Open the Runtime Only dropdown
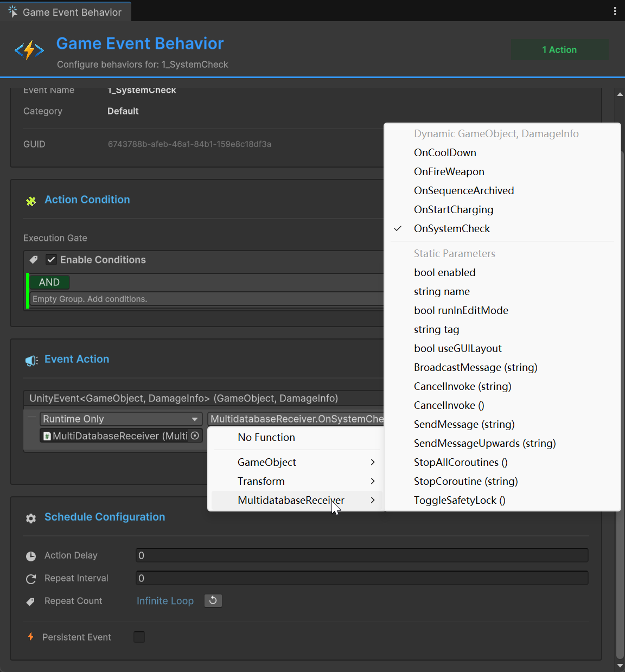This screenshot has height=672, width=625. click(x=120, y=419)
